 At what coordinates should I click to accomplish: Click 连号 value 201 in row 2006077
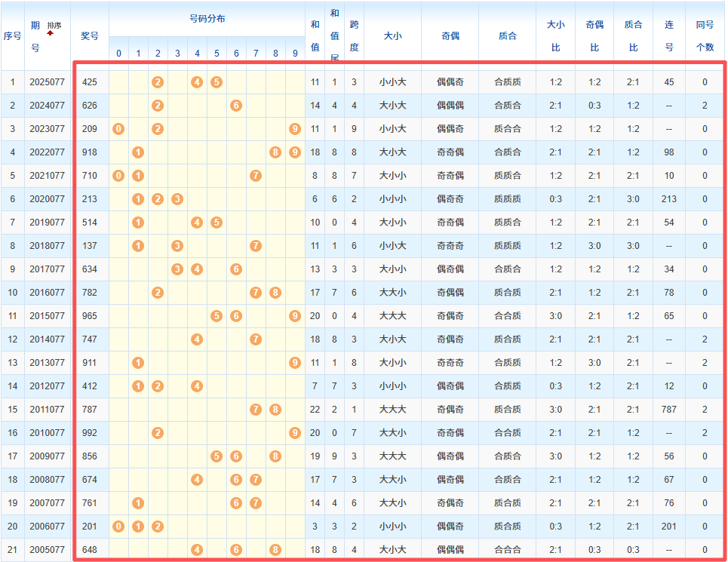(669, 527)
